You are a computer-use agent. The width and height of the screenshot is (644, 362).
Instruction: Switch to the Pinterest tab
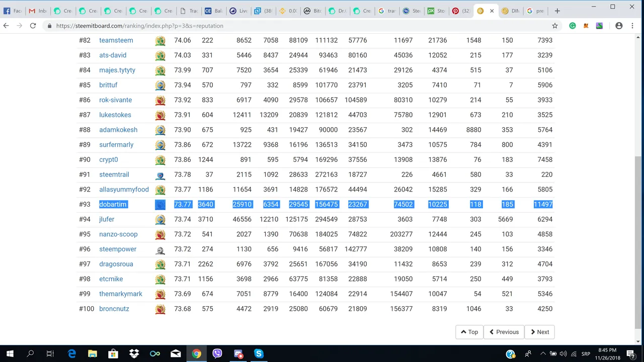[461, 11]
